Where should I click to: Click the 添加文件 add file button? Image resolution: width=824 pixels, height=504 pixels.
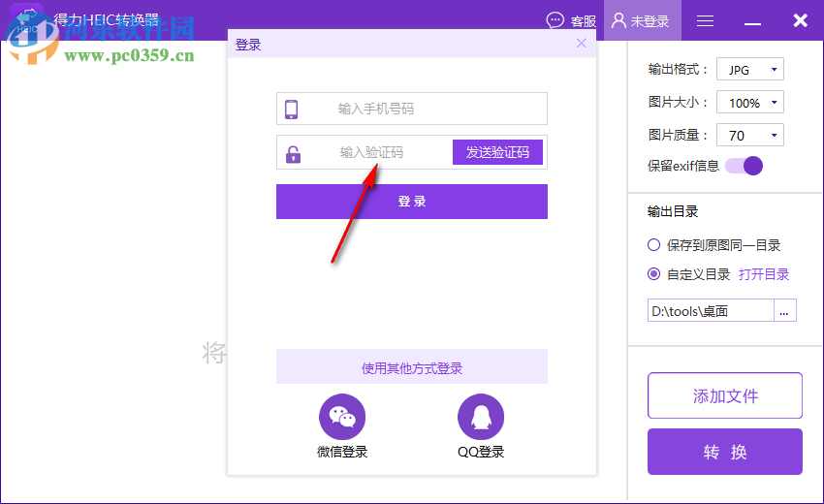(725, 395)
